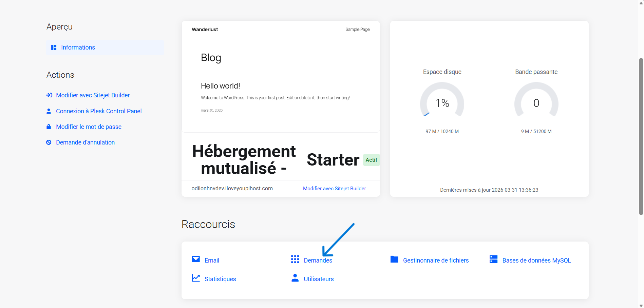
Task: Click the Email envelope icon
Action: pos(196,259)
